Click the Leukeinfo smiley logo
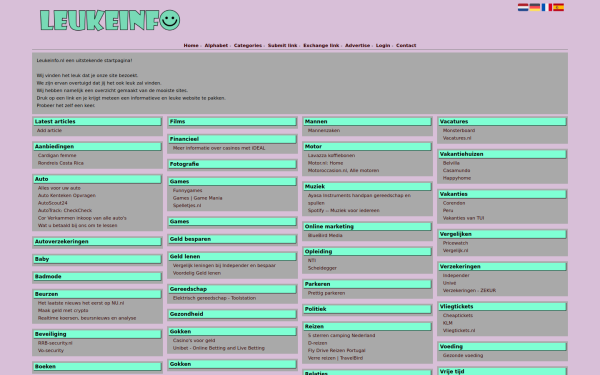The image size is (600, 375). click(110, 20)
